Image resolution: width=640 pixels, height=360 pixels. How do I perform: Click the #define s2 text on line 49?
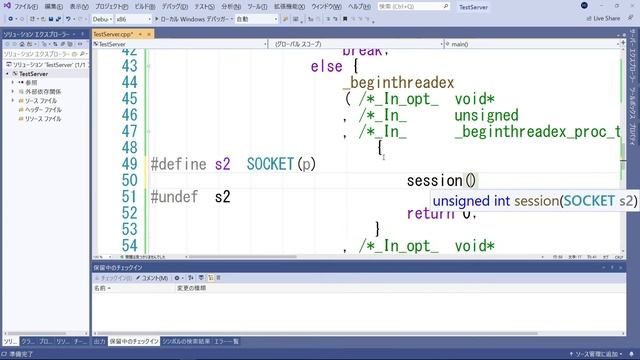[x=191, y=164]
